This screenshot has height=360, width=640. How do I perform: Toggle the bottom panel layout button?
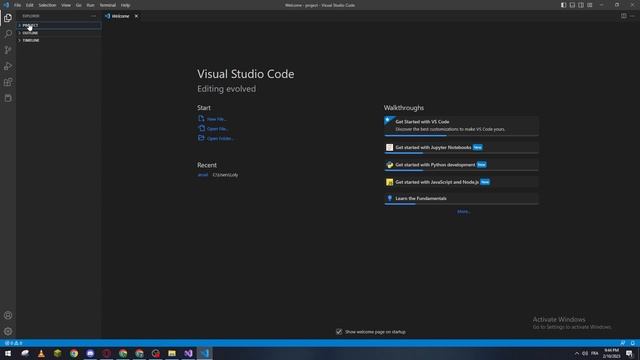coord(572,5)
